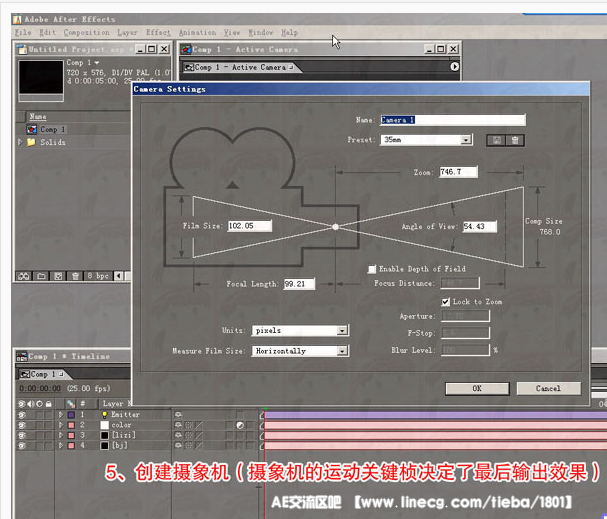Expand the Solids folder in Project window
Image resolution: width=607 pixels, height=519 pixels.
pyautogui.click(x=20, y=142)
